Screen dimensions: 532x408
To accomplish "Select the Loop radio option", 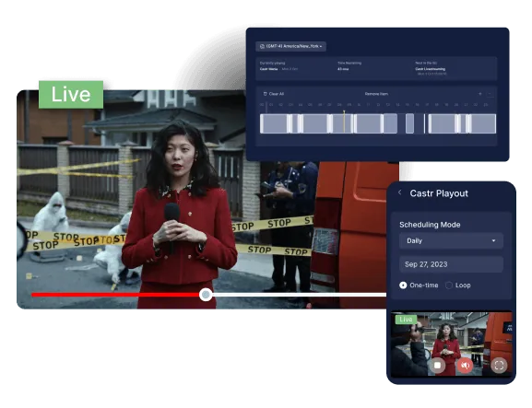I will [x=449, y=286].
